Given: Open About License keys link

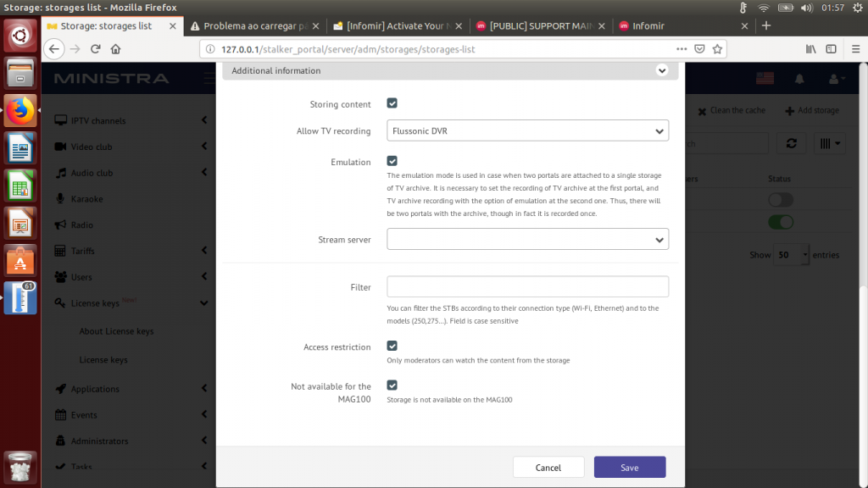Looking at the screenshot, I should pyautogui.click(x=116, y=330).
